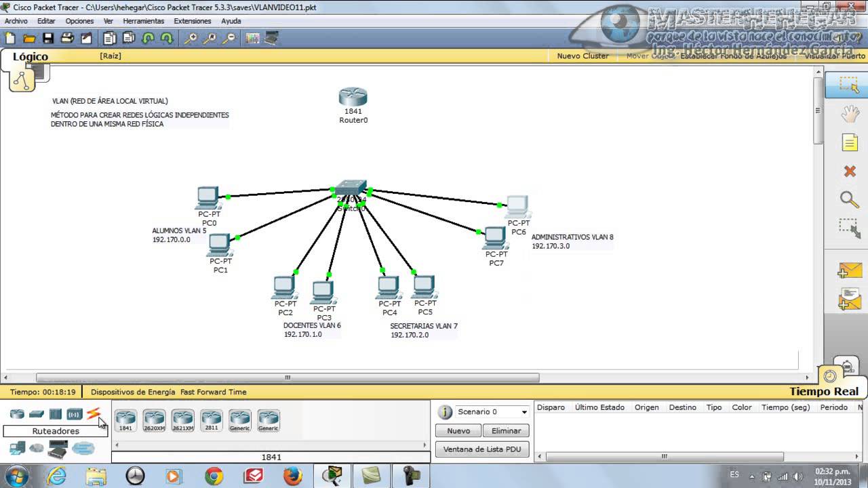868x488 pixels.
Task: Pick the 2620XM router model
Action: tap(154, 420)
